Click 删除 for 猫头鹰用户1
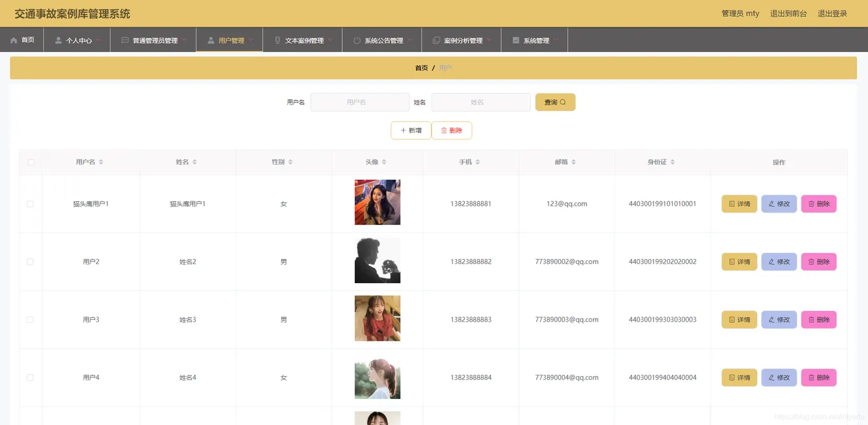868x425 pixels. [819, 204]
